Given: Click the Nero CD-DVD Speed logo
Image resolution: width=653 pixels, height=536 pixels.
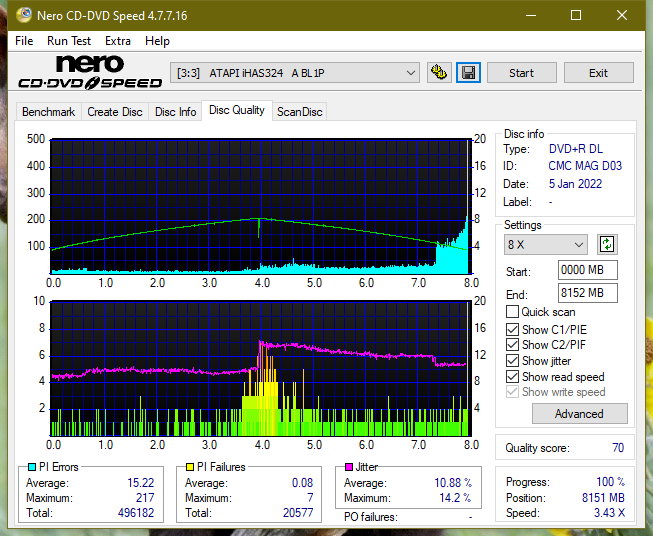Looking at the screenshot, I should [x=90, y=72].
